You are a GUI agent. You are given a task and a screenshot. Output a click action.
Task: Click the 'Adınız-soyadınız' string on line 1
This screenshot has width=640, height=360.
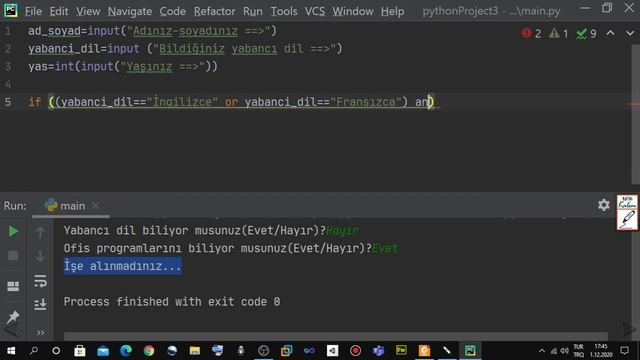[x=185, y=31]
